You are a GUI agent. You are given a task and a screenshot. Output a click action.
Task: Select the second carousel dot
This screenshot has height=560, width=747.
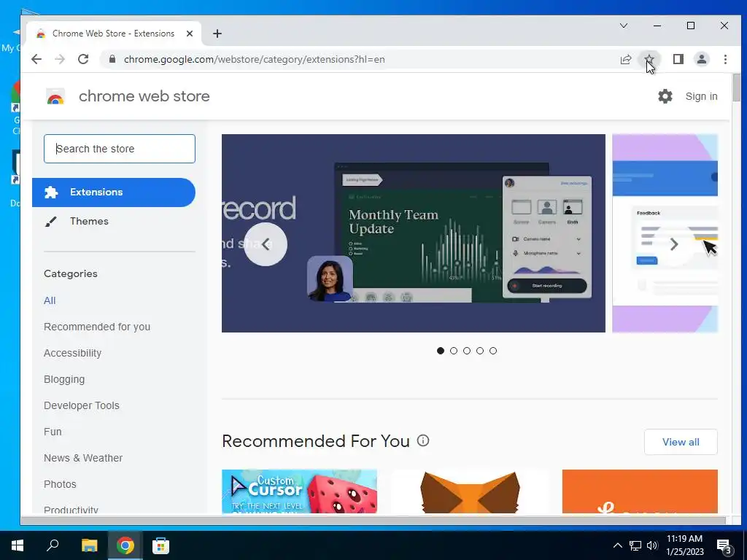454,351
